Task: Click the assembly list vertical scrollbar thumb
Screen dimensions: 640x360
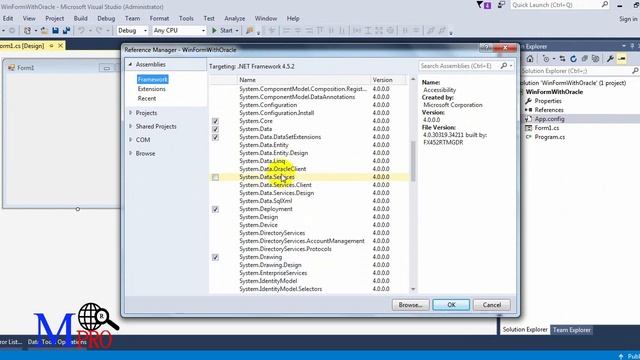Action: pyautogui.click(x=413, y=162)
